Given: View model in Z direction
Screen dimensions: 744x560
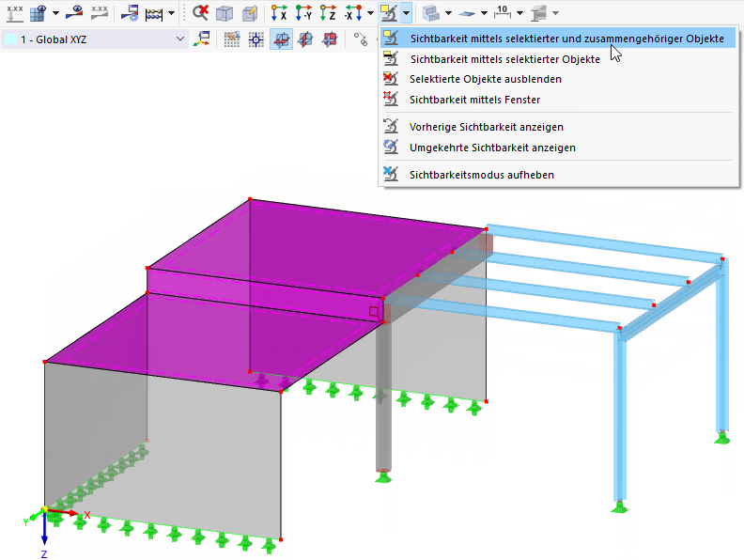Looking at the screenshot, I should click(x=328, y=13).
